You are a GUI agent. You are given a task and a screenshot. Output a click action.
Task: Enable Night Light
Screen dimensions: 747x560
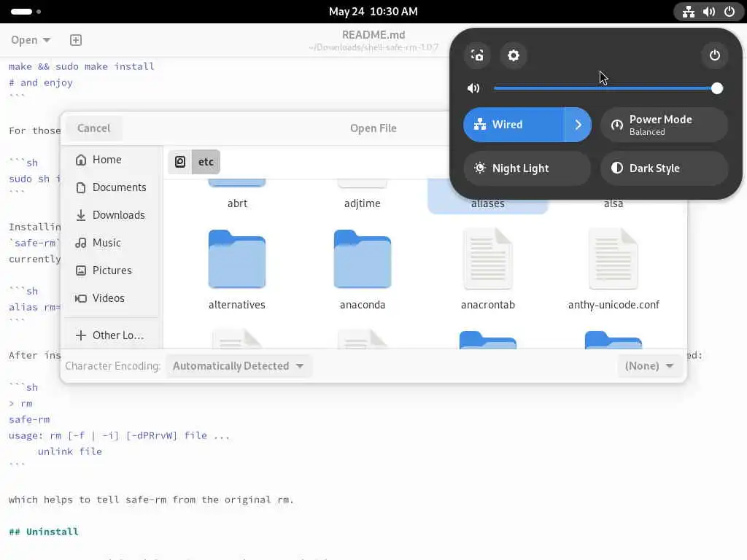point(527,168)
